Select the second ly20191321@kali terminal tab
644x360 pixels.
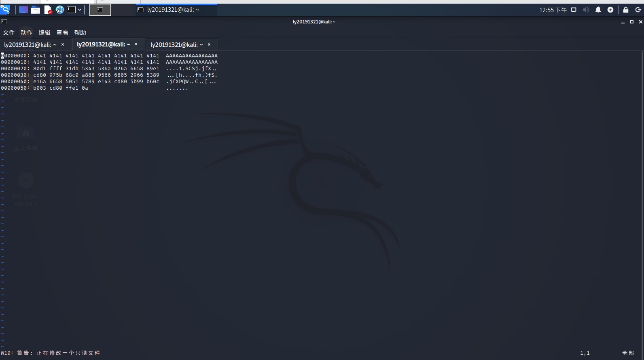tap(104, 44)
